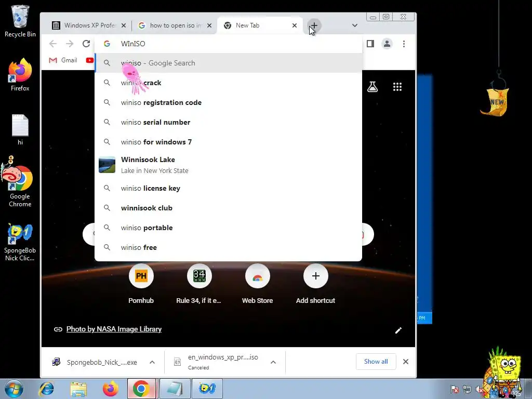Open the Windows Start button

click(14, 389)
